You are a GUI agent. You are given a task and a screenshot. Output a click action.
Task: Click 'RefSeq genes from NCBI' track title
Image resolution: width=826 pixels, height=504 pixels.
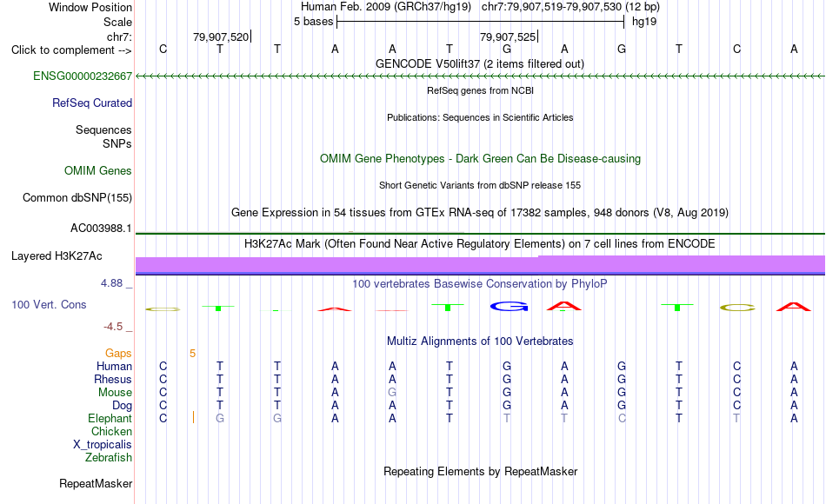480,90
